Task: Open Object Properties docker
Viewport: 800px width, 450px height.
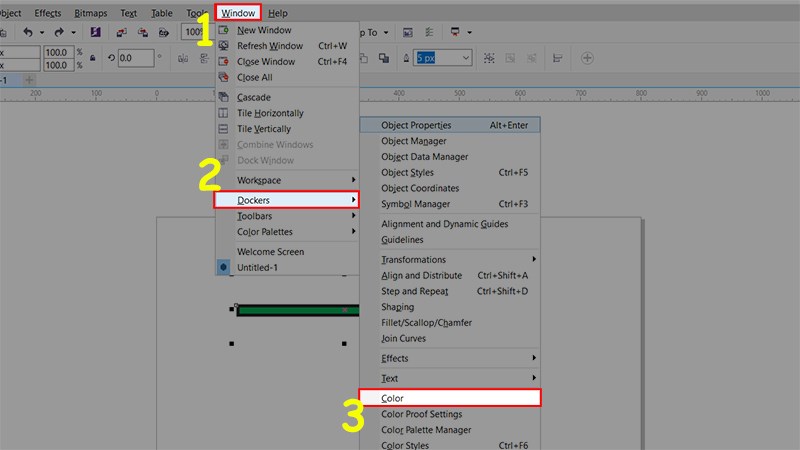Action: tap(450, 125)
